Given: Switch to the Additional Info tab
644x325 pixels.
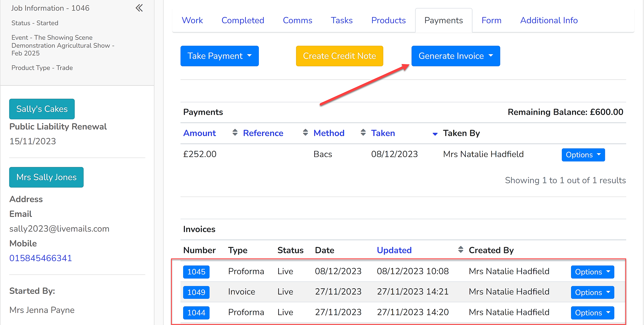Looking at the screenshot, I should pos(549,20).
